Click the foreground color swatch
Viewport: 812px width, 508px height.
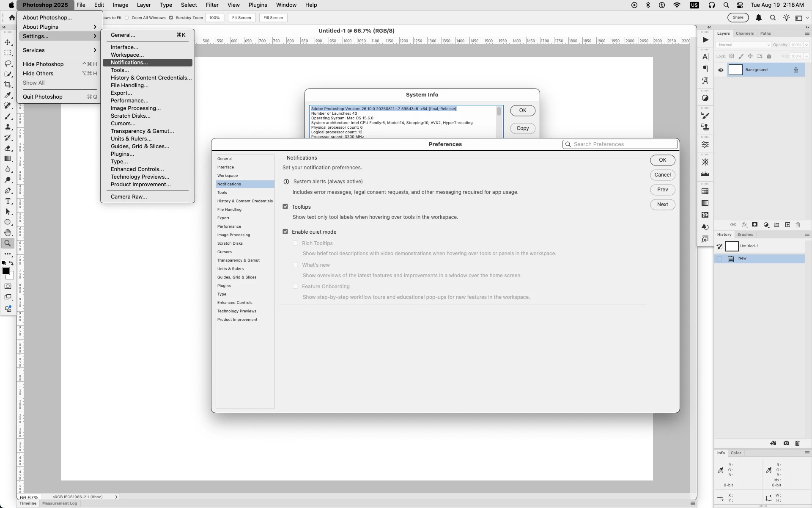click(x=5, y=271)
